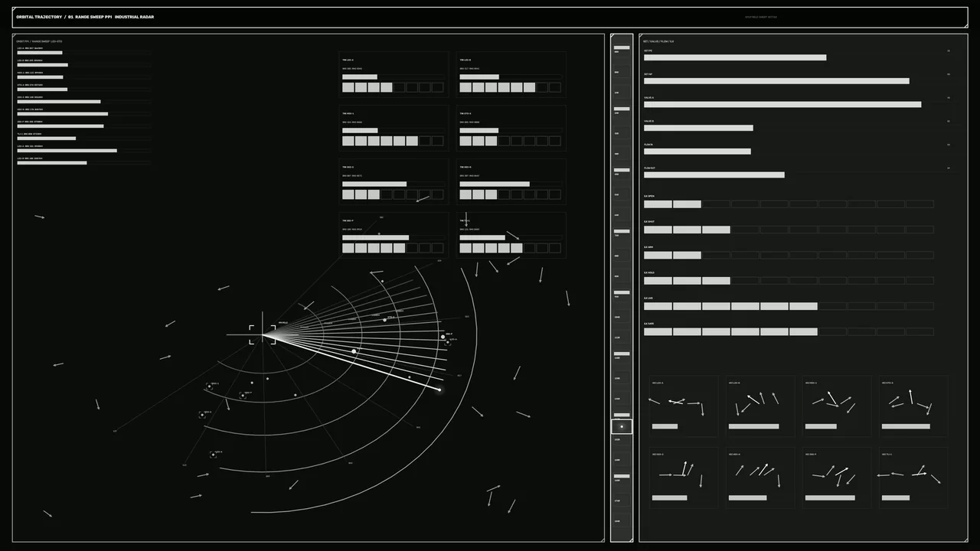
Task: Select the VEC TLI-1 vector thumbnail
Action: pyautogui.click(x=913, y=478)
